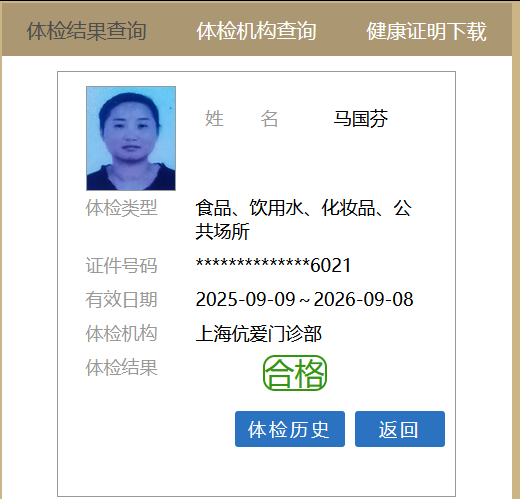Click the institution name 上海伉爱门诊部
The image size is (520, 499).
[259, 334]
